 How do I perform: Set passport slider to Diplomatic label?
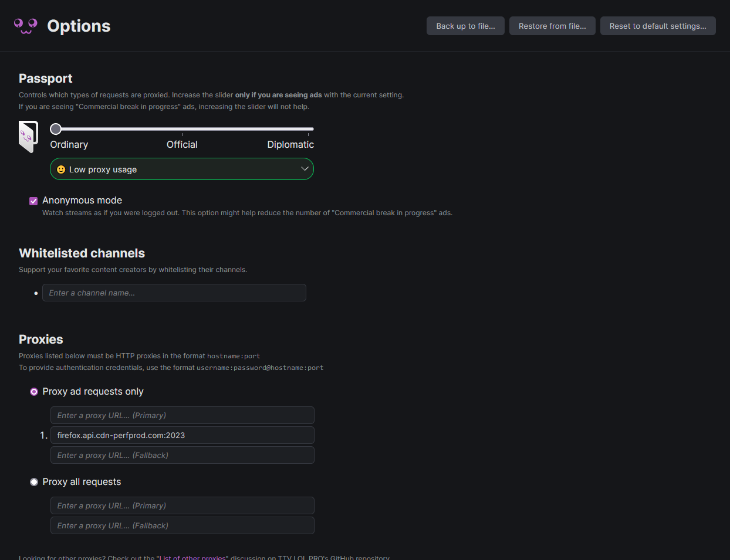pos(290,144)
